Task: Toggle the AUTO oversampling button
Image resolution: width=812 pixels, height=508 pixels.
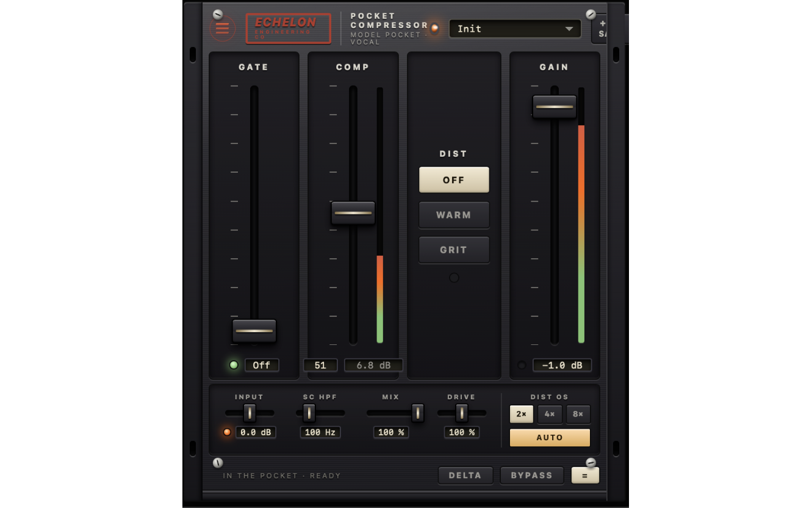Action: (550, 438)
